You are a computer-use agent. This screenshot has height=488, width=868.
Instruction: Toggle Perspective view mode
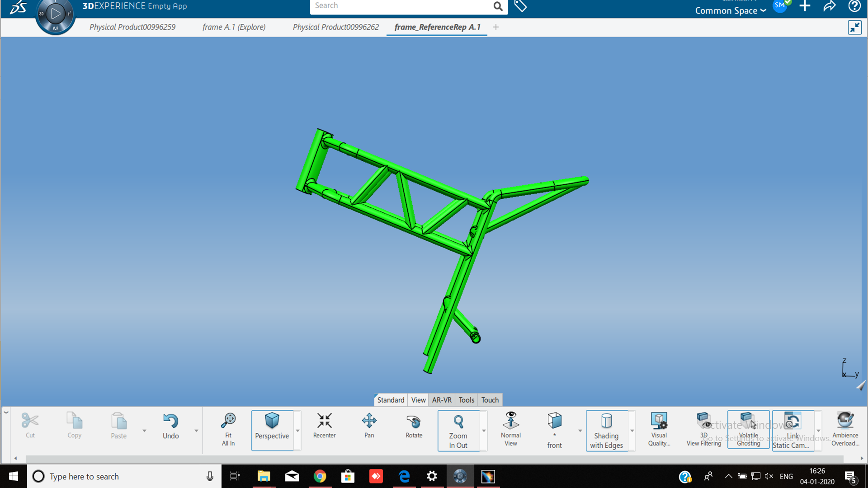click(x=272, y=430)
